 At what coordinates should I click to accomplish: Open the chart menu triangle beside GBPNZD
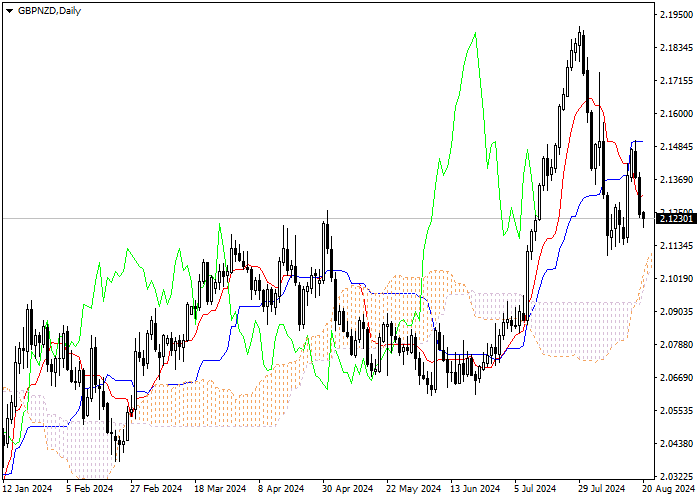click(x=9, y=11)
